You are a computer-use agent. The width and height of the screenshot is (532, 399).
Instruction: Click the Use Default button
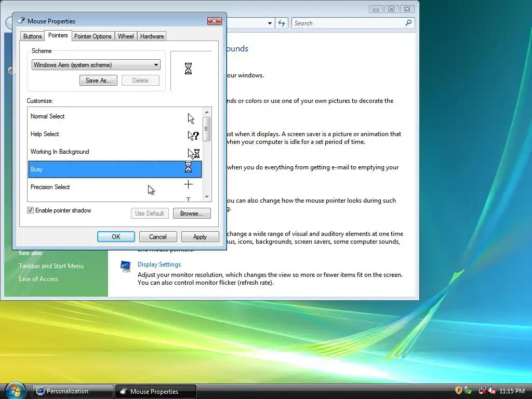[150, 214]
